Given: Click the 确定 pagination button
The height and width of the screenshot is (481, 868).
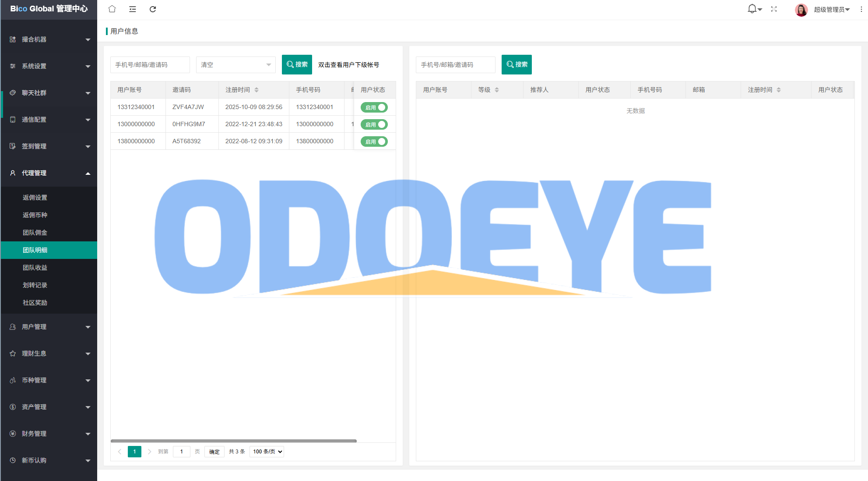Looking at the screenshot, I should (214, 452).
